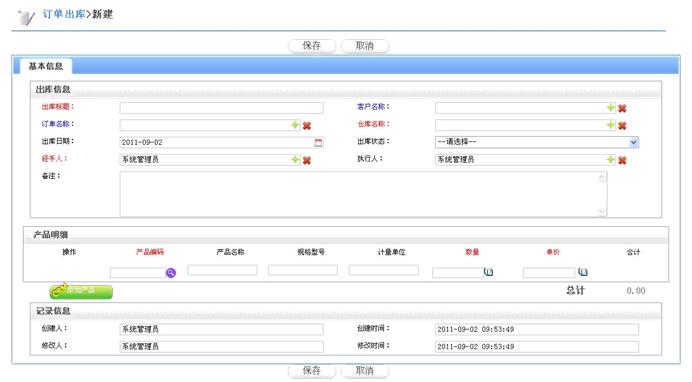The height and width of the screenshot is (382, 692).
Task: Click the 总计 value 0.00
Action: [x=636, y=291]
